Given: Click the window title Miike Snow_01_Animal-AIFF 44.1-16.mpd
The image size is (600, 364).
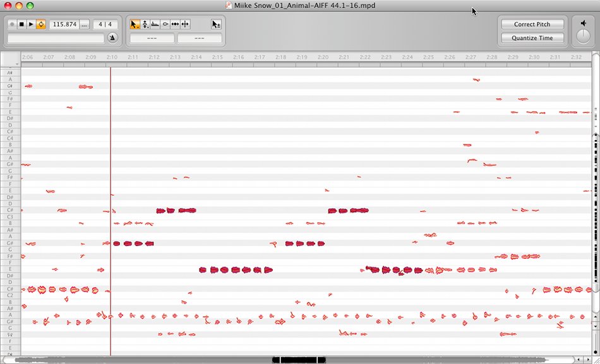Looking at the screenshot, I should pos(304,5).
